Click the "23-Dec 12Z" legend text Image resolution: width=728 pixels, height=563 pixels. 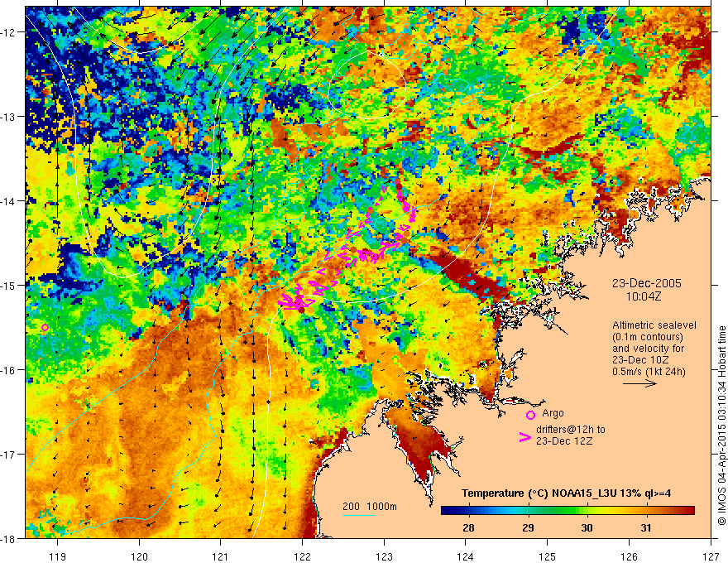[564, 441]
